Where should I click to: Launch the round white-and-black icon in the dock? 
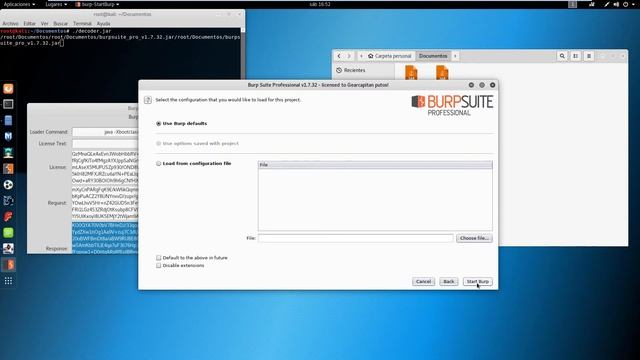coord(8,184)
